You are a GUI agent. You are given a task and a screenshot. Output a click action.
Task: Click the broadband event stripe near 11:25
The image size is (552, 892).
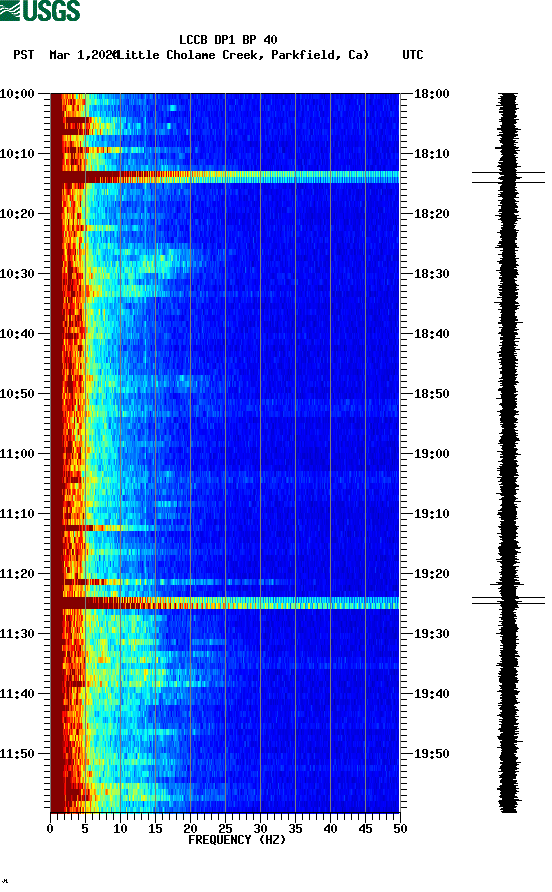tap(225, 603)
